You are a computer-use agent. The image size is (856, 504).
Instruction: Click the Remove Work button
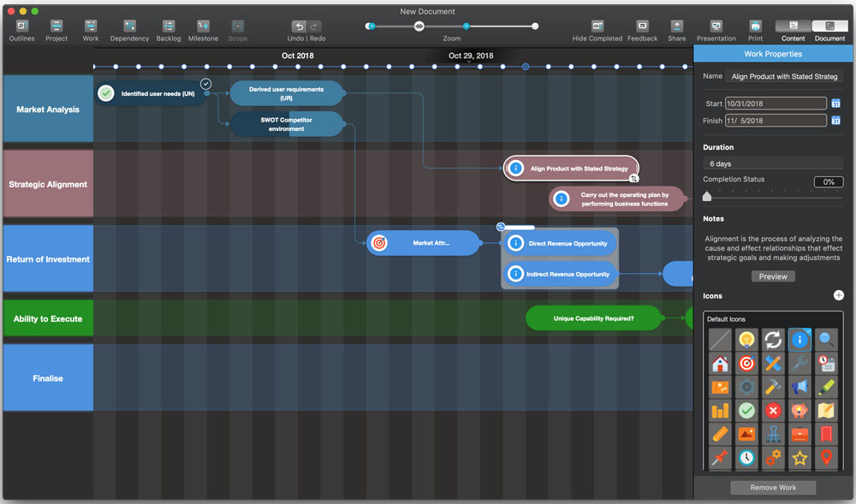tap(773, 487)
